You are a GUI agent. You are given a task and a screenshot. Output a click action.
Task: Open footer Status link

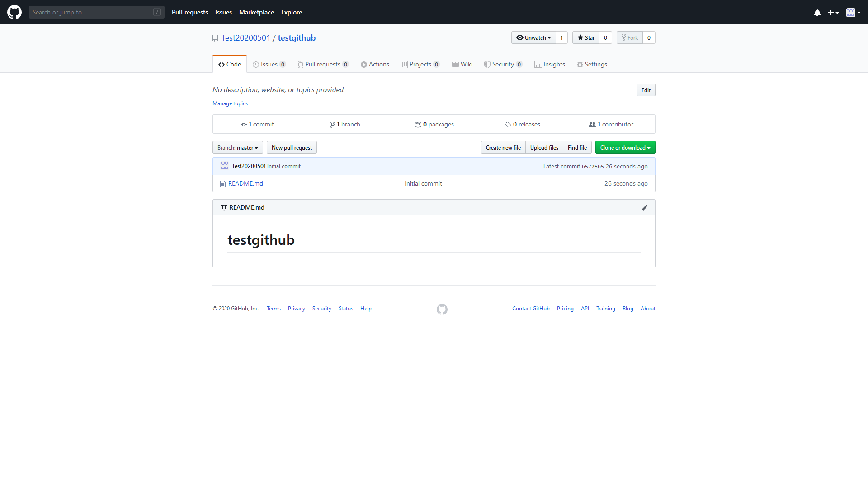tap(346, 309)
